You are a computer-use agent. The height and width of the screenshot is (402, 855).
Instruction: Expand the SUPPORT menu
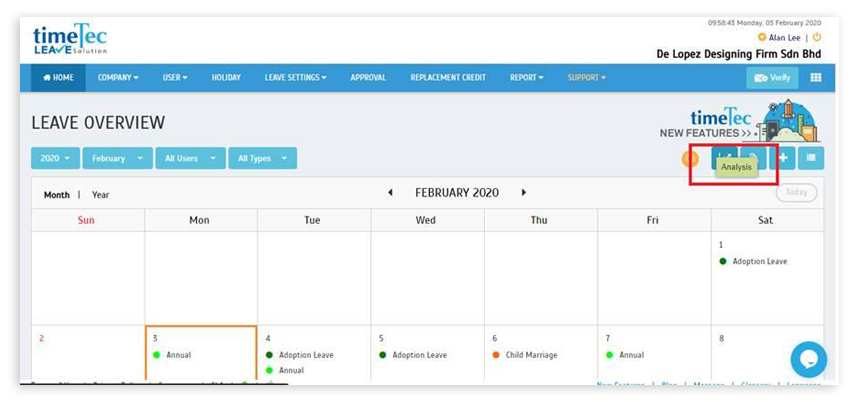tap(586, 78)
